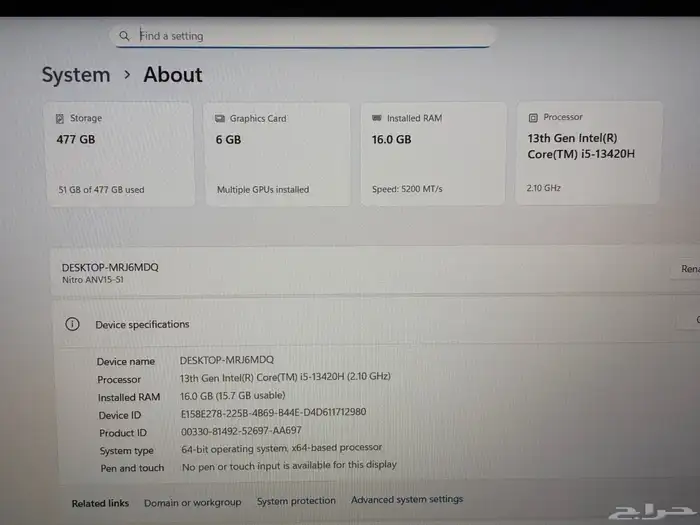Viewport: 700px width, 525px height.
Task: Click the Installed RAM memory icon
Action: pos(376,118)
